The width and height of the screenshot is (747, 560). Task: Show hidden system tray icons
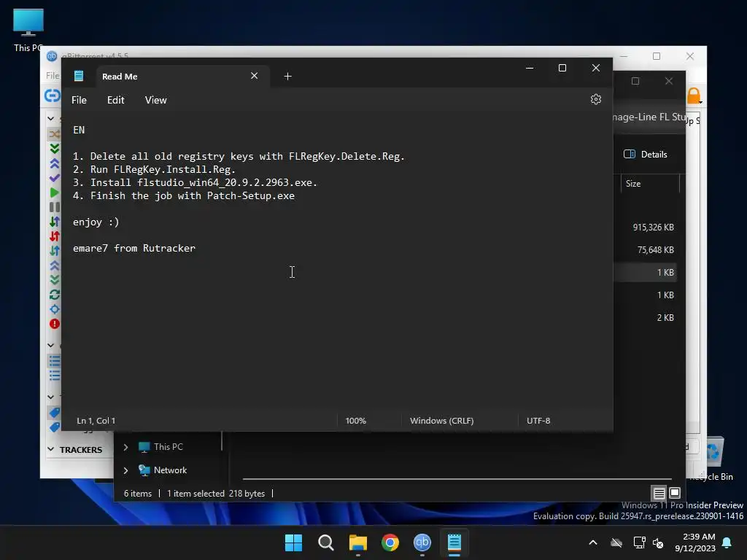point(593,542)
